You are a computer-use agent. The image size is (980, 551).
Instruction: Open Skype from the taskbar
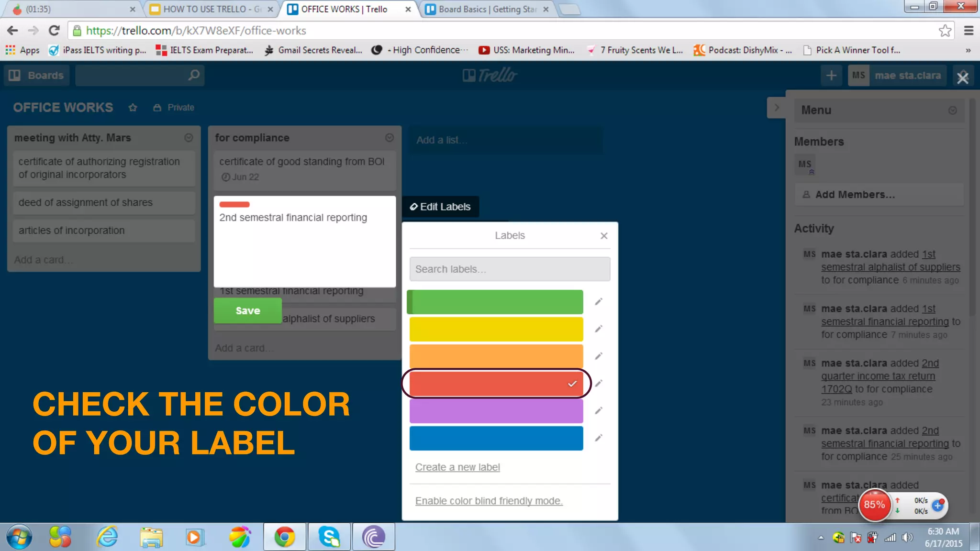click(329, 537)
